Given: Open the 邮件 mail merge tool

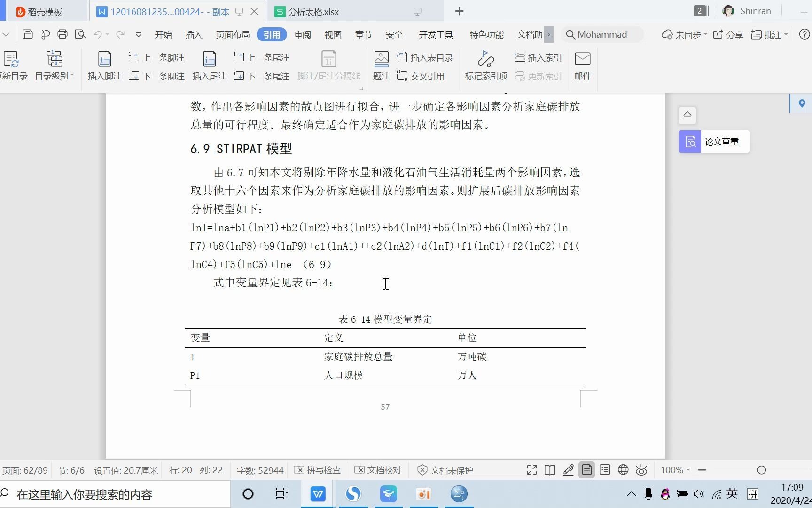Looking at the screenshot, I should (x=583, y=66).
